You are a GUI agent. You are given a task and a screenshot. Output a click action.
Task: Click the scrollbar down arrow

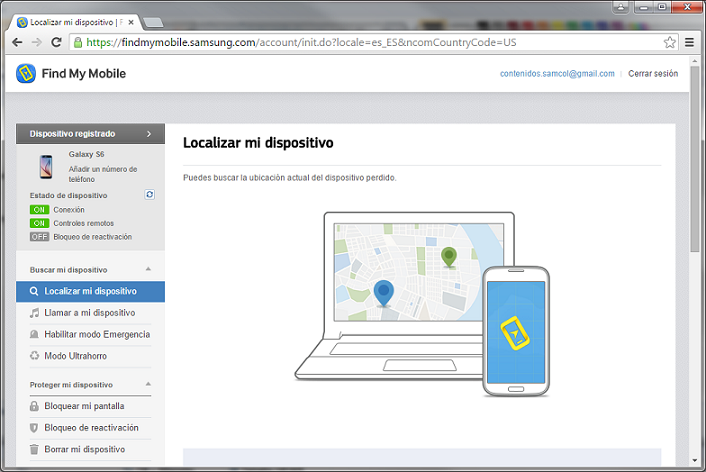pyautogui.click(x=695, y=461)
